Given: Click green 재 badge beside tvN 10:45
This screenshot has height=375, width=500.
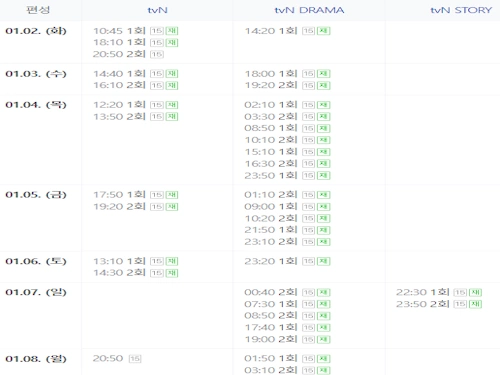Looking at the screenshot, I should 172,31.
